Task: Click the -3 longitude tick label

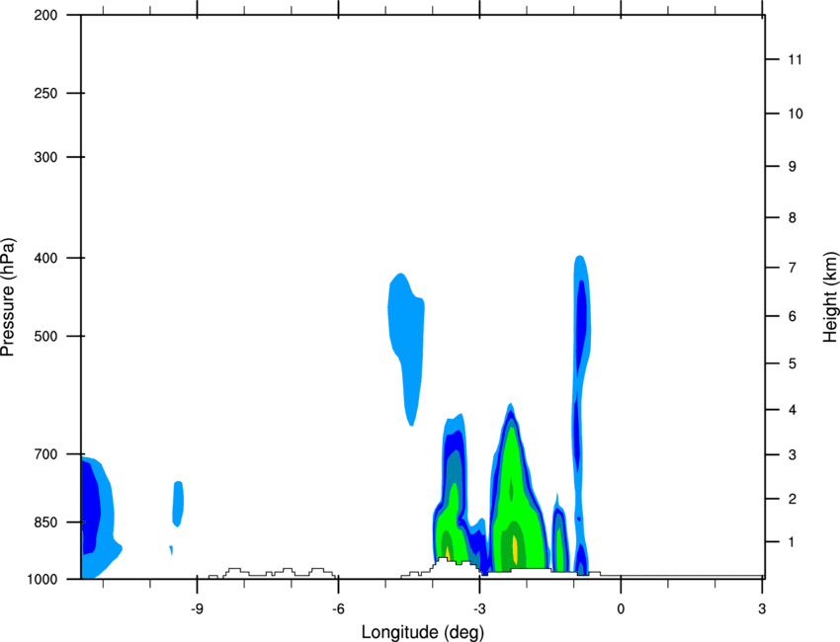Action: [479, 609]
